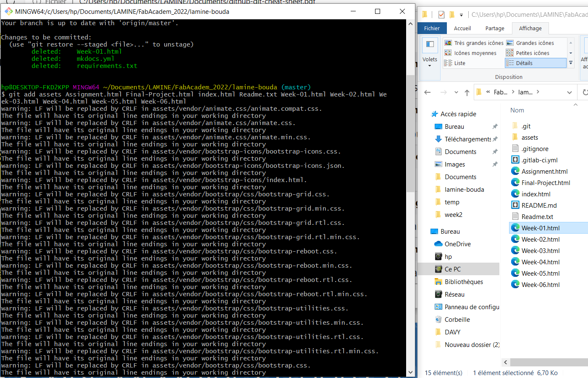This screenshot has height=378, width=588.
Task: Switch to the Accueil ribbon tab
Action: [x=462, y=28]
